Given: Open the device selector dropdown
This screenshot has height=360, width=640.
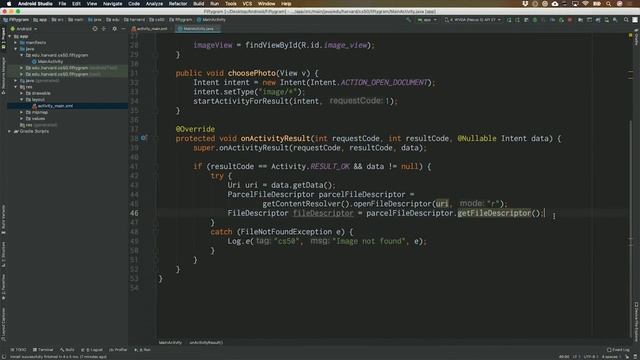Looking at the screenshot, I should [x=473, y=20].
